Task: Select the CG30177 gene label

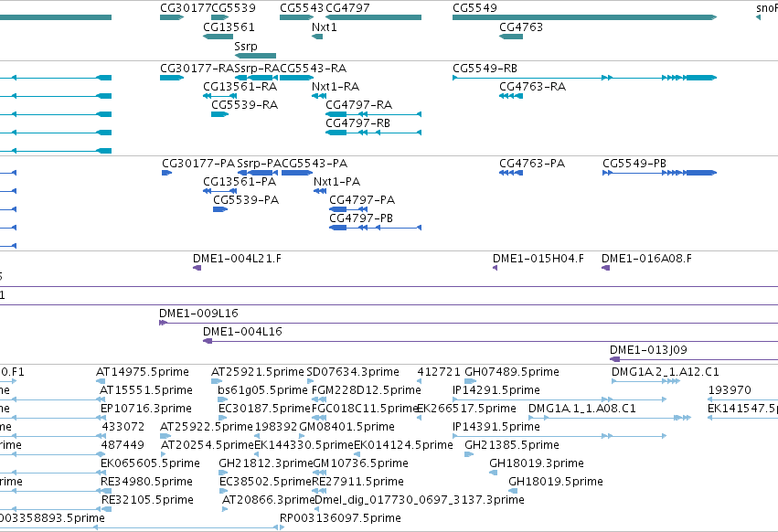Action: pyautogui.click(x=186, y=8)
